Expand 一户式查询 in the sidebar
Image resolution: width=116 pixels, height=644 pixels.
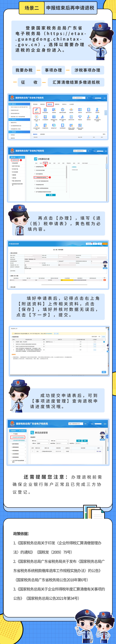click(18, 434)
